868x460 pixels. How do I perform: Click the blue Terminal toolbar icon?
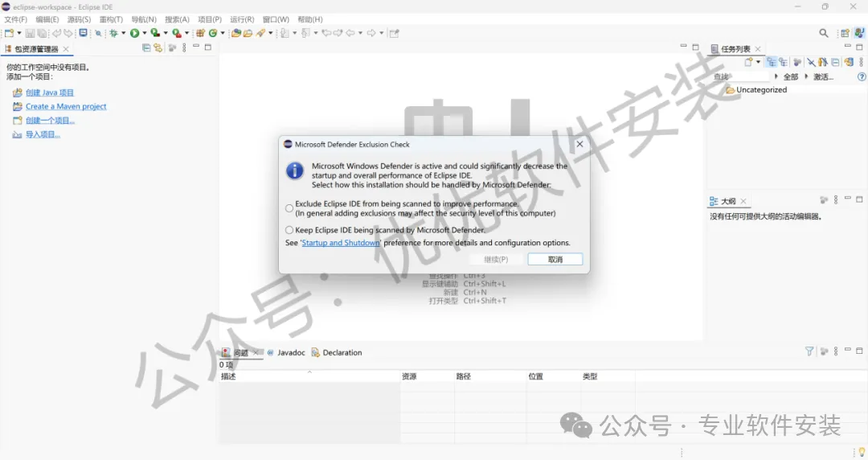83,33
